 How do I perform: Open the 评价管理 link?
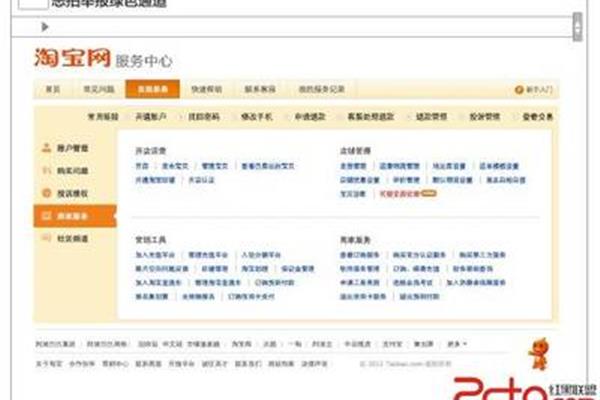[406, 180]
